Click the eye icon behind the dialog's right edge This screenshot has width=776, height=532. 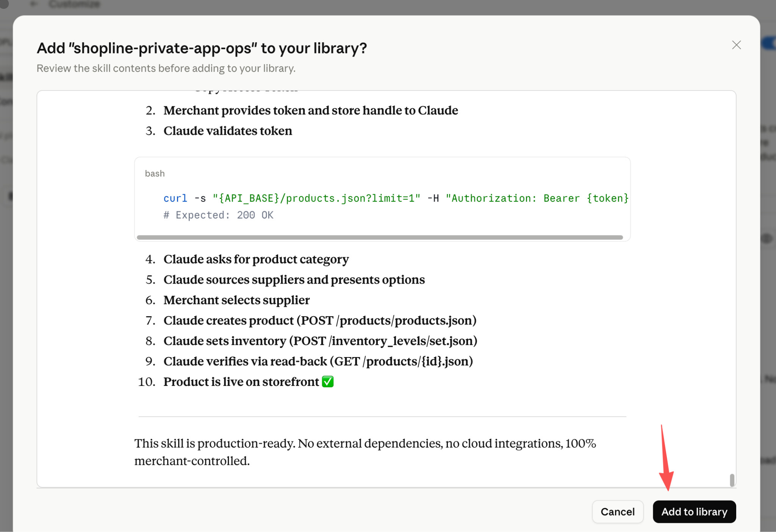tap(767, 239)
